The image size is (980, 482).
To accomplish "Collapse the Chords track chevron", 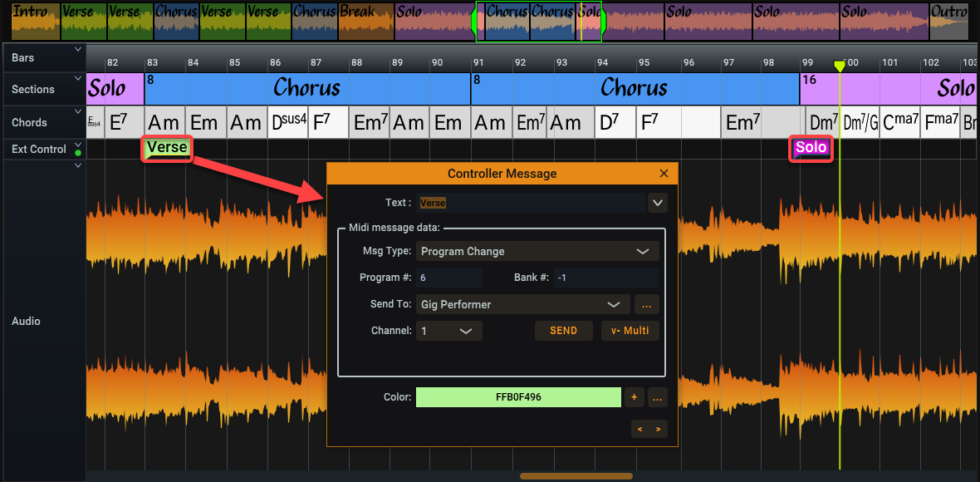I will pyautogui.click(x=78, y=112).
